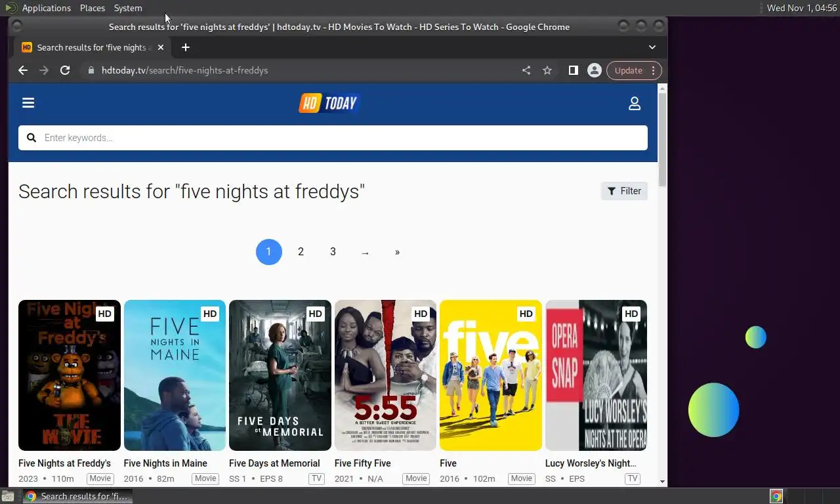Open the Chrome three-dot menu
The width and height of the screenshot is (840, 504).
(653, 70)
